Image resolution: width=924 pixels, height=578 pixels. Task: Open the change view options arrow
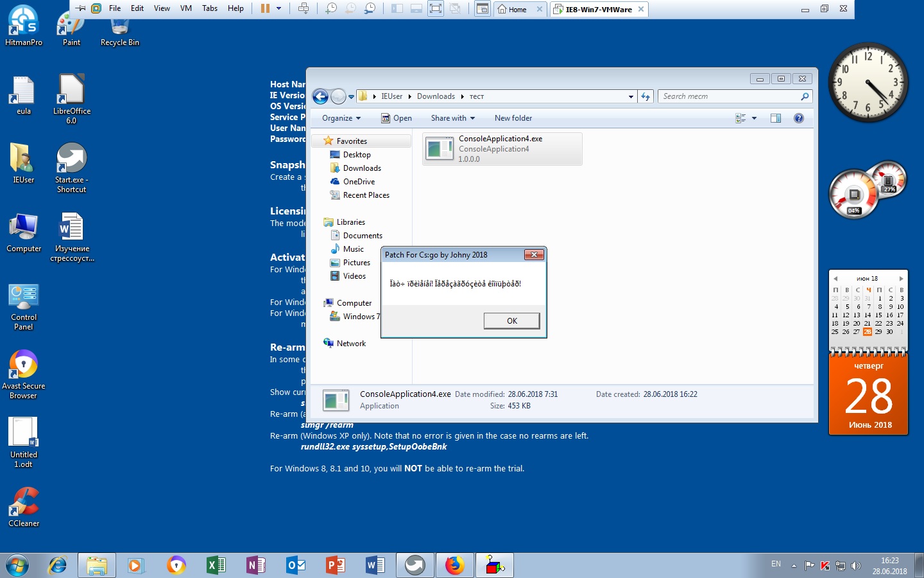pos(754,118)
